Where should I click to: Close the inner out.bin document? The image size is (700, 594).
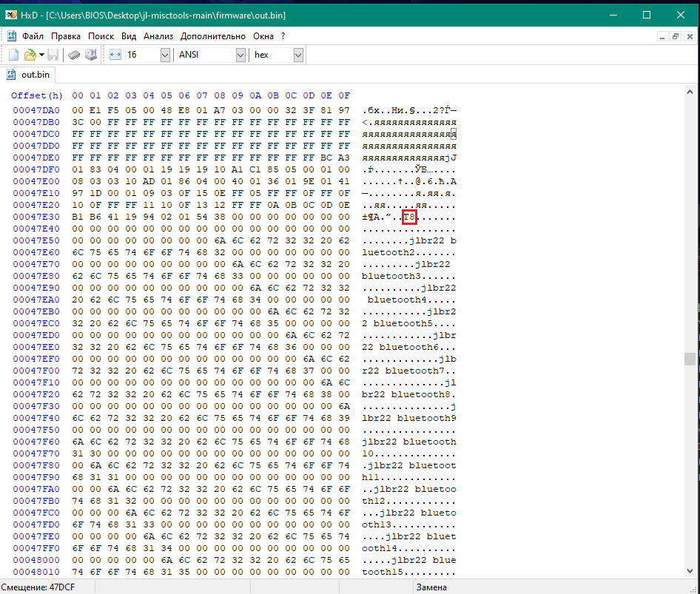[690, 36]
